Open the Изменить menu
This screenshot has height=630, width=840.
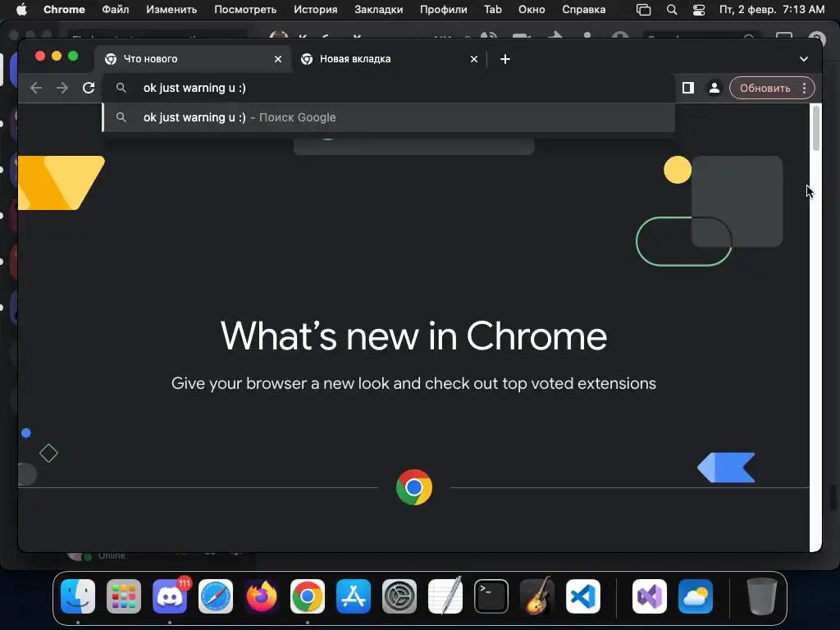(171, 10)
